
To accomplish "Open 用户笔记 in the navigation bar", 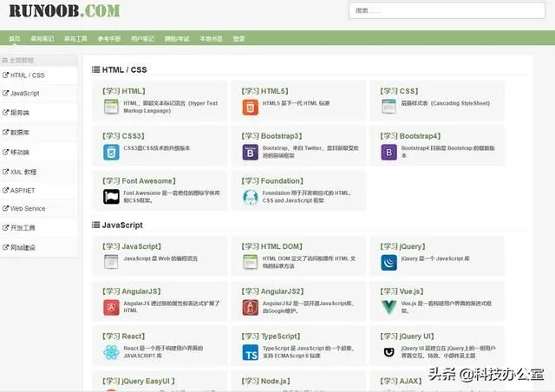I will (x=142, y=39).
